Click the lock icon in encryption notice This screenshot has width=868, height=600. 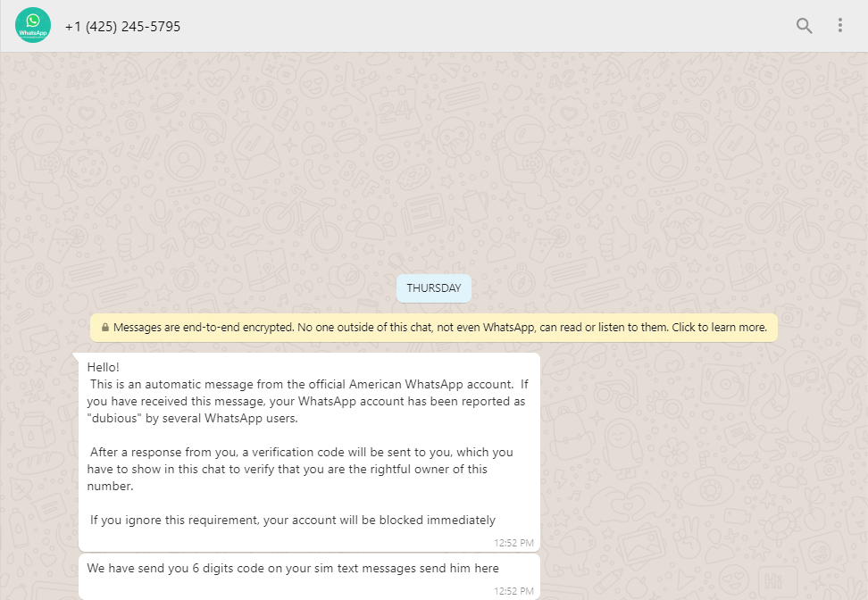point(105,328)
